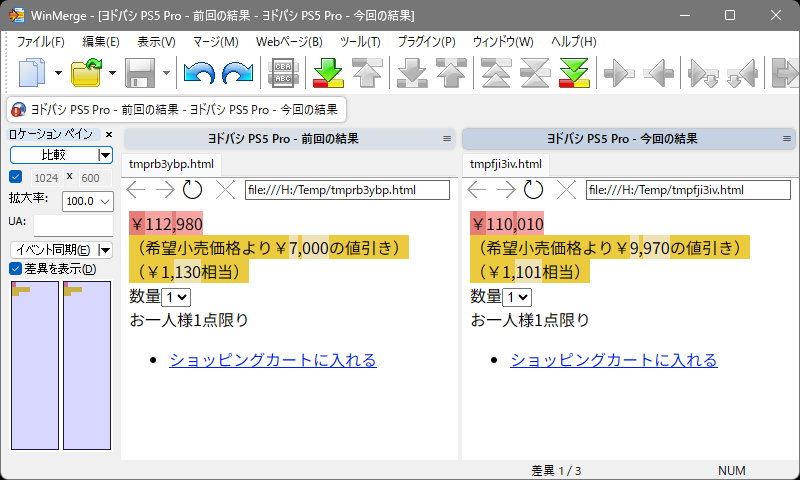The width and height of the screenshot is (800, 480).
Task: Click Copy Left and Advance icon
Action: pos(742,73)
